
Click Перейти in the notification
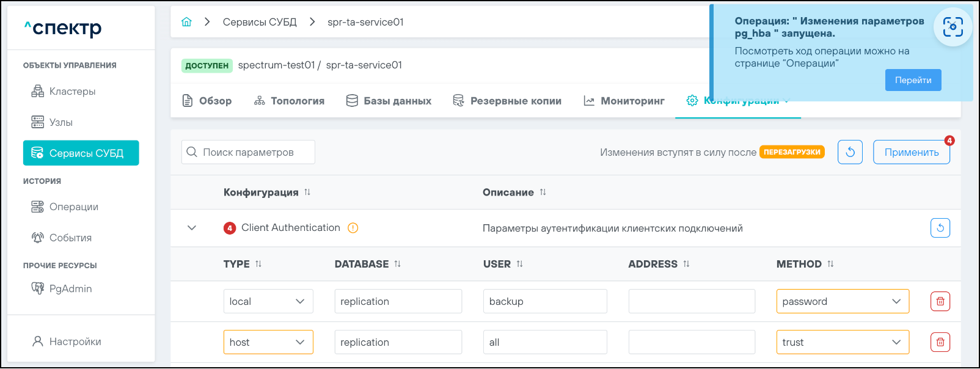click(x=913, y=80)
